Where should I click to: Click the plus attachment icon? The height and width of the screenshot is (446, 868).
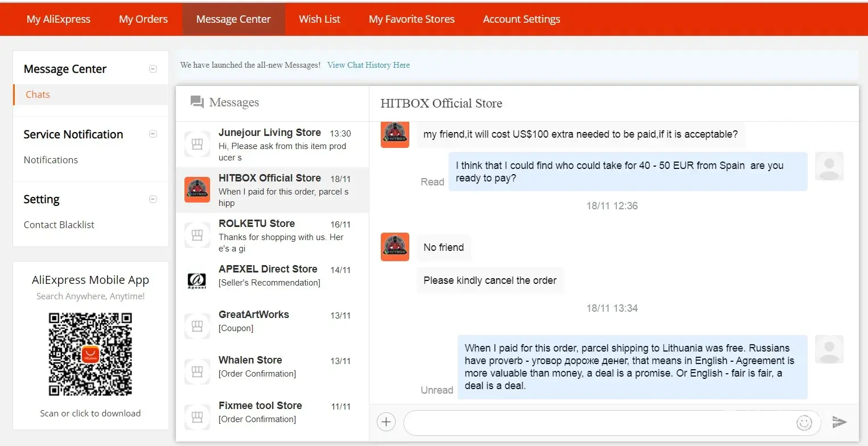[x=386, y=422]
